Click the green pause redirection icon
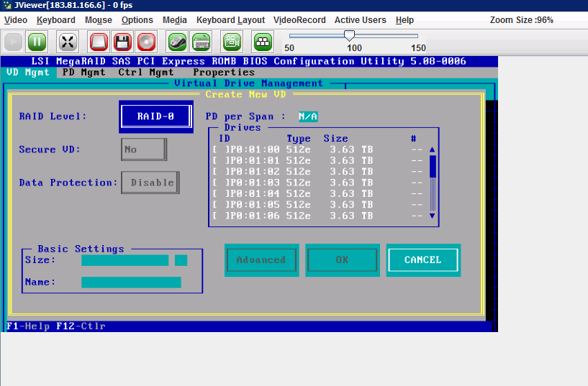Image resolution: width=588 pixels, height=386 pixels. coord(37,42)
